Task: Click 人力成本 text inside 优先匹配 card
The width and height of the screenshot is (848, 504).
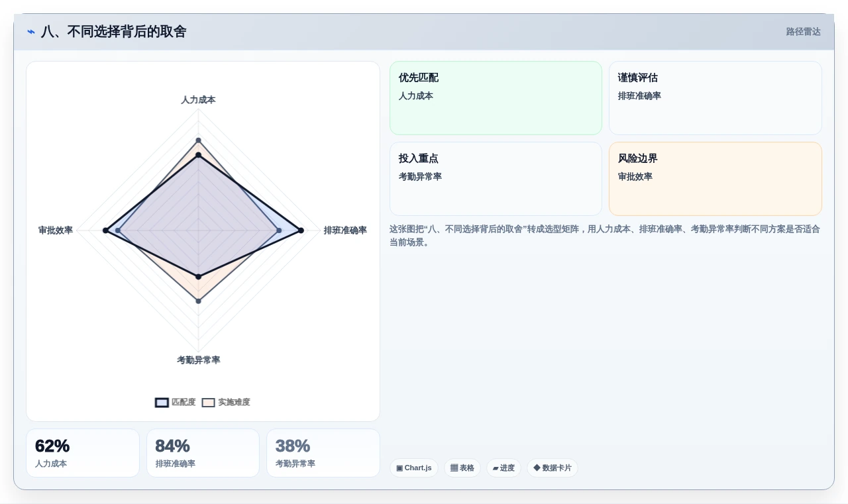Action: tap(415, 96)
